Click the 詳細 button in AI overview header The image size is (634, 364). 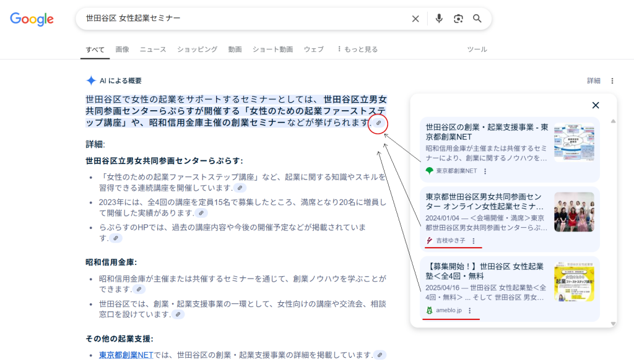[x=594, y=81]
